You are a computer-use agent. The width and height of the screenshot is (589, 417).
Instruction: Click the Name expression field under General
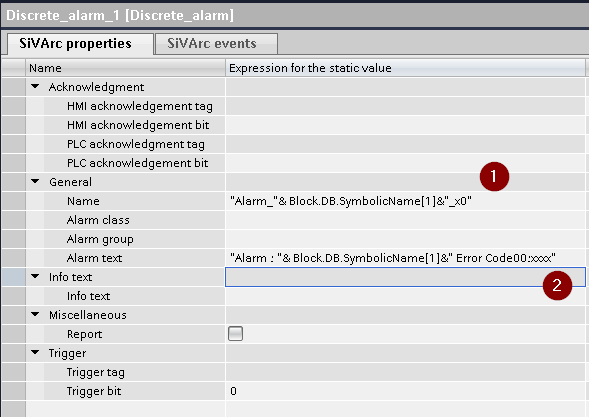click(x=405, y=201)
